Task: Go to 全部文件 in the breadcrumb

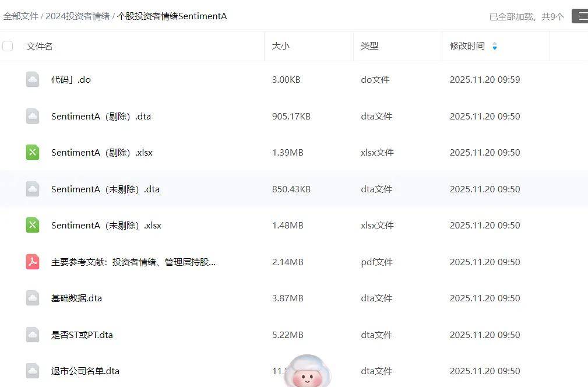Action: point(20,16)
